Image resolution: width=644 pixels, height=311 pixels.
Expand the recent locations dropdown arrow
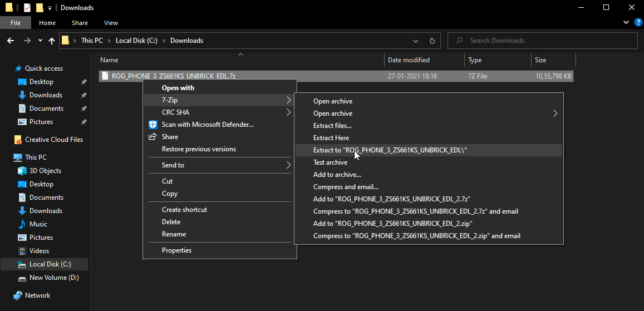[x=40, y=41]
